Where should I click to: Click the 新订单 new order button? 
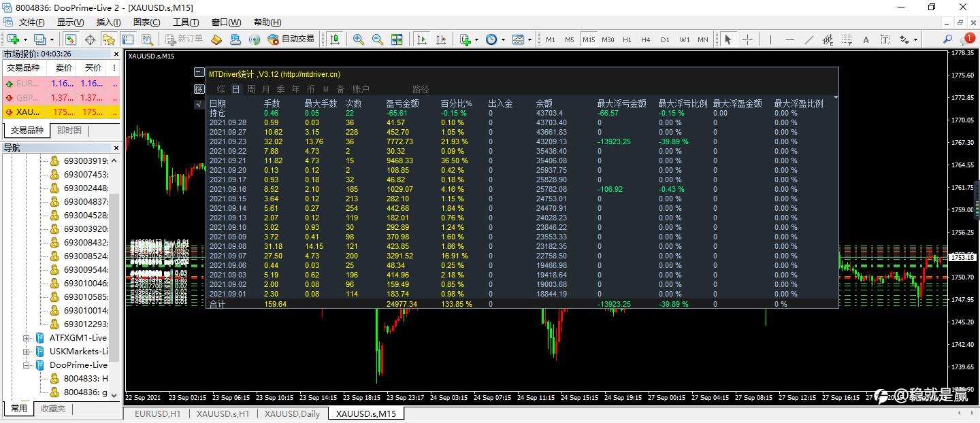pyautogui.click(x=182, y=39)
